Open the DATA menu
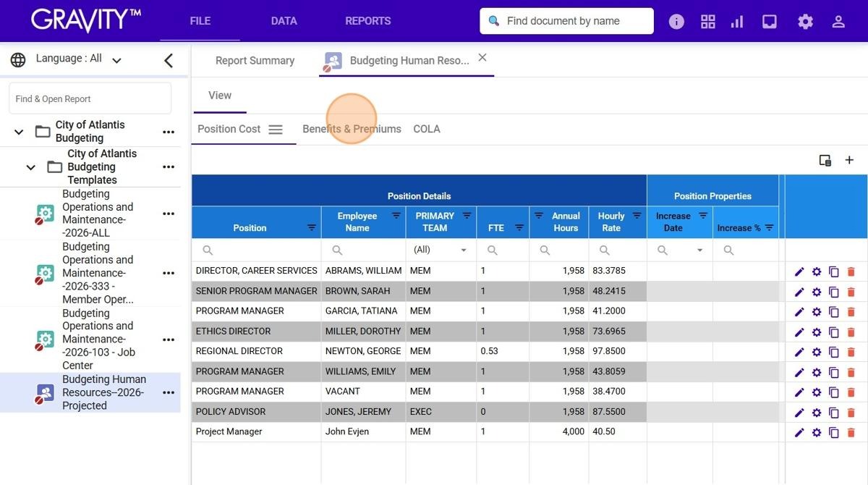The height and width of the screenshot is (485, 868). pyautogui.click(x=284, y=21)
